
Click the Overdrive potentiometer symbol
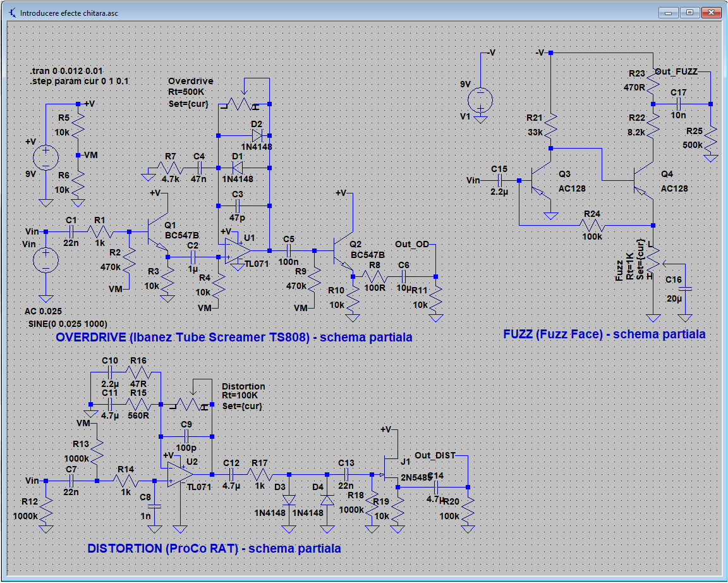click(241, 103)
